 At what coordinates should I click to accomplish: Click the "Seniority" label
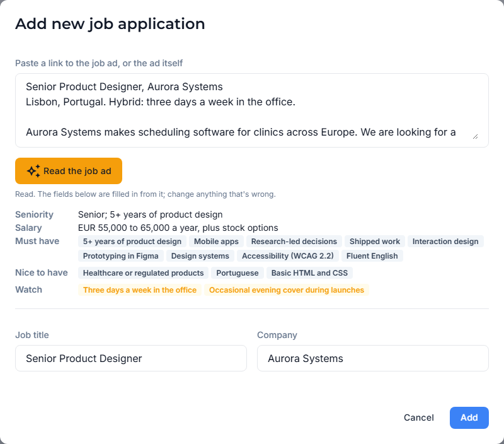click(x=34, y=214)
